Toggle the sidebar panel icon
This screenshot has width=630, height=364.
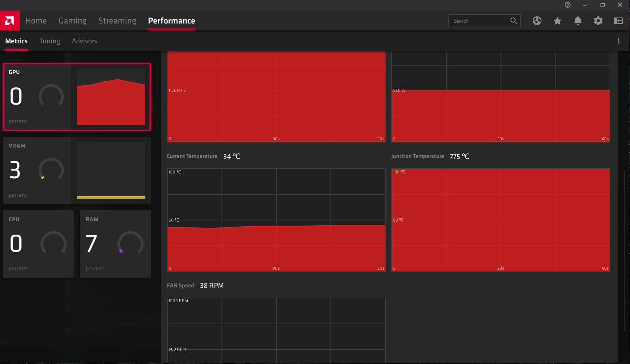[618, 21]
